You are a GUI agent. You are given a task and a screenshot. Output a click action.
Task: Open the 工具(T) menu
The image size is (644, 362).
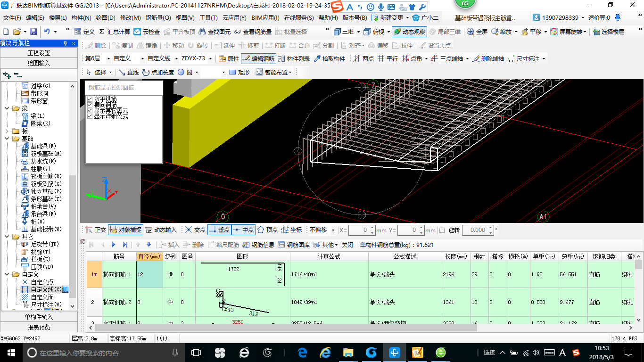[208, 18]
